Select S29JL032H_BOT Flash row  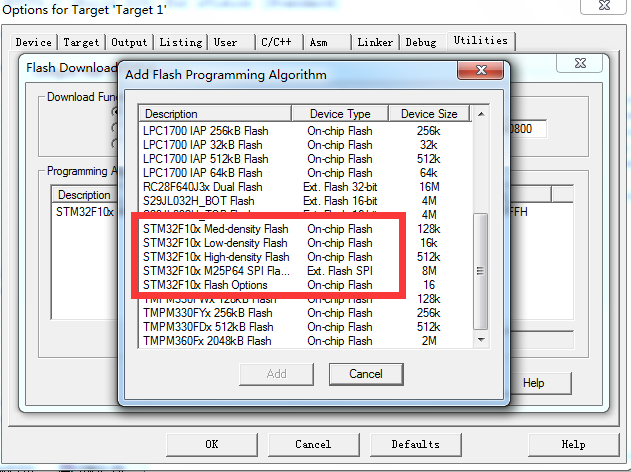[305, 201]
